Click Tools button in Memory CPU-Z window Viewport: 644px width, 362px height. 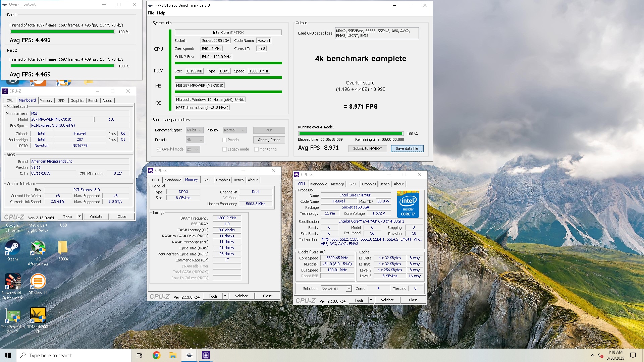(x=213, y=296)
